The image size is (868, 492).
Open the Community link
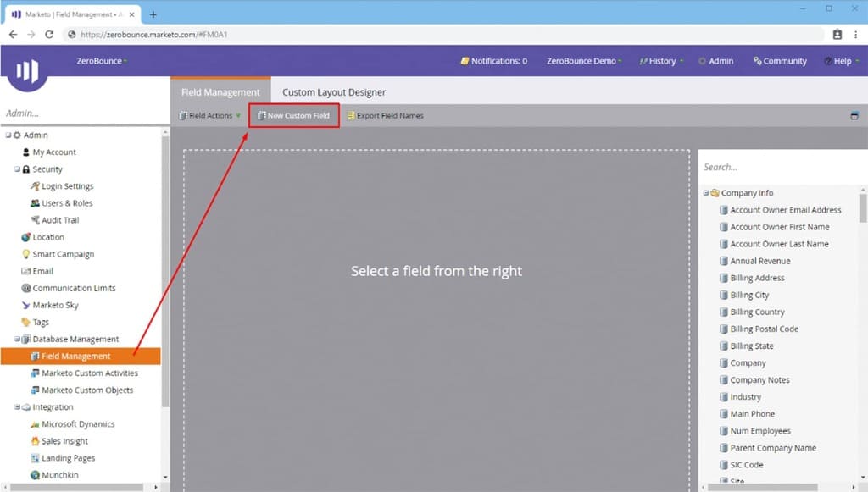(780, 61)
